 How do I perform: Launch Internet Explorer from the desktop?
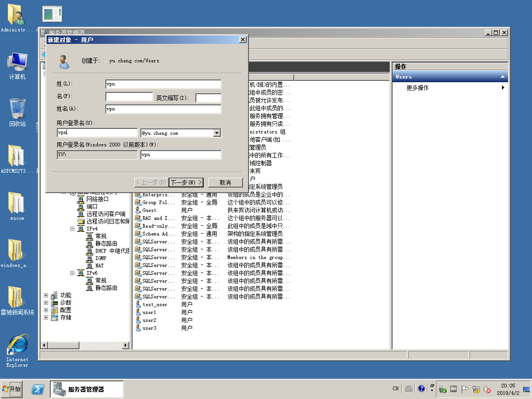(17, 345)
